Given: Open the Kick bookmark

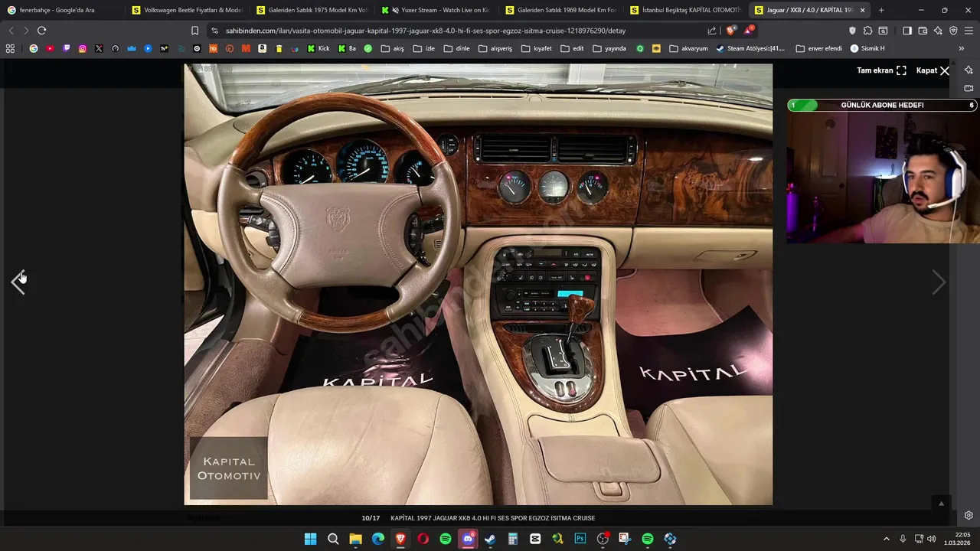Looking at the screenshot, I should pos(318,48).
